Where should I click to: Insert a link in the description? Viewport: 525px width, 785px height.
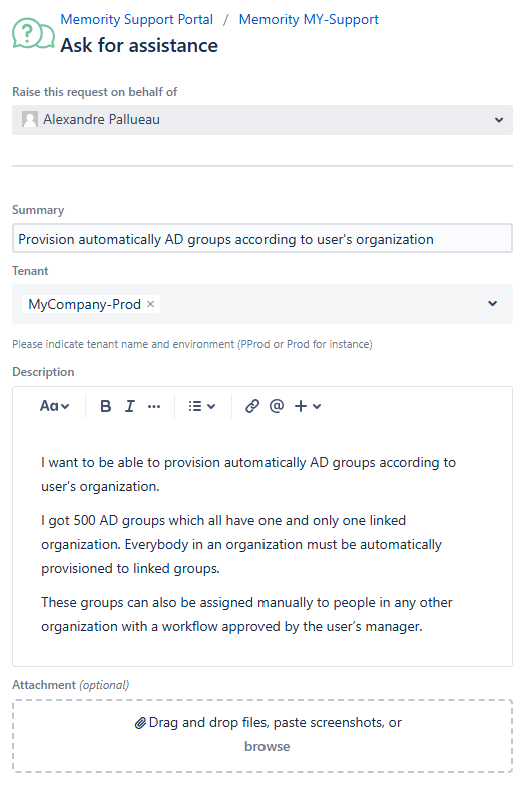252,406
